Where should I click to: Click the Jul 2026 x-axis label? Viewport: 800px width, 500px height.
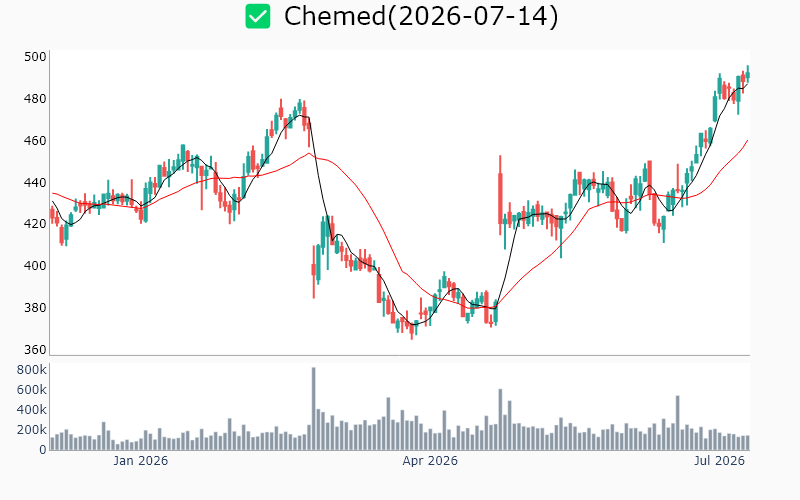click(719, 461)
